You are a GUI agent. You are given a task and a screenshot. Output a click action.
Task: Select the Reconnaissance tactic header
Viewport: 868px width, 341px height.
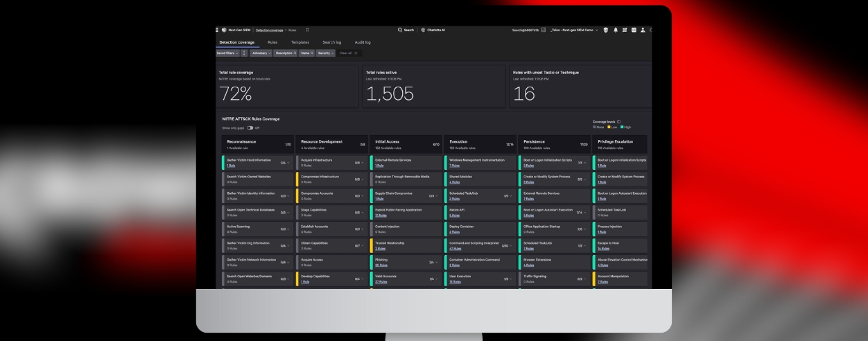(x=258, y=143)
